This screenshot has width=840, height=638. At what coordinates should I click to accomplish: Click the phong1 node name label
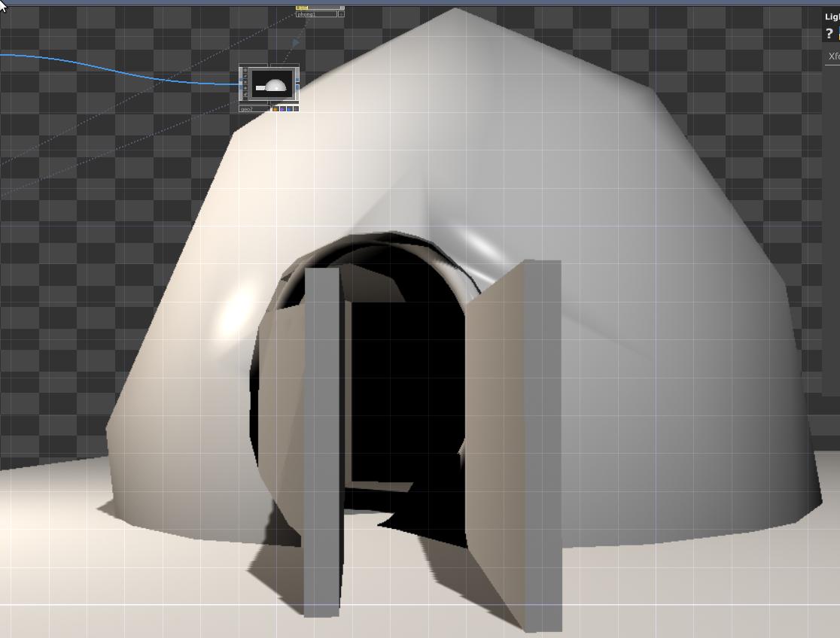(317, 14)
